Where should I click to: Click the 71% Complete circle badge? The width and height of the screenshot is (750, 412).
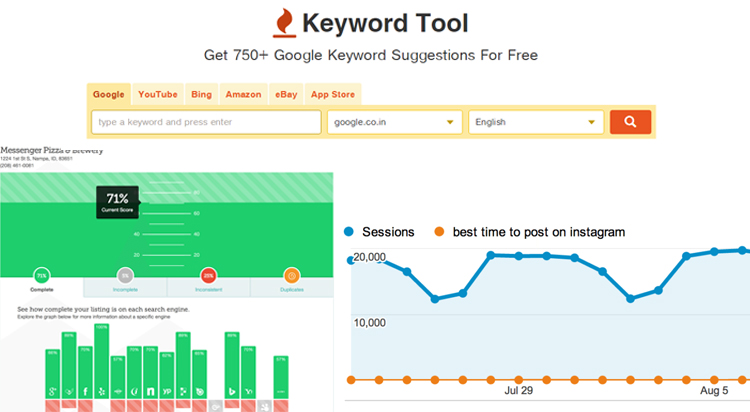pos(42,276)
